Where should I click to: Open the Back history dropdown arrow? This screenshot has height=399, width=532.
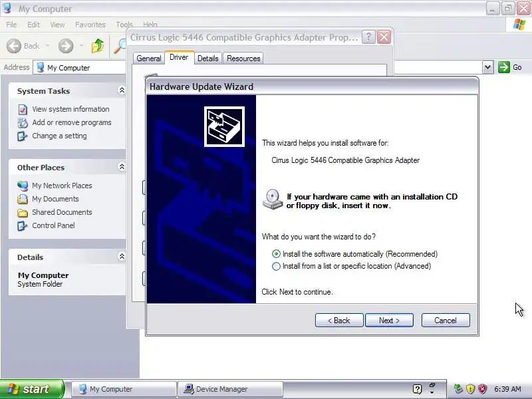(47, 45)
